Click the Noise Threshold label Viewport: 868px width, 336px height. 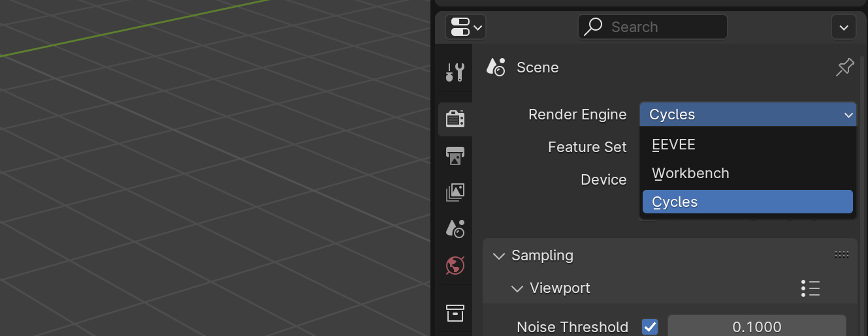[572, 327]
